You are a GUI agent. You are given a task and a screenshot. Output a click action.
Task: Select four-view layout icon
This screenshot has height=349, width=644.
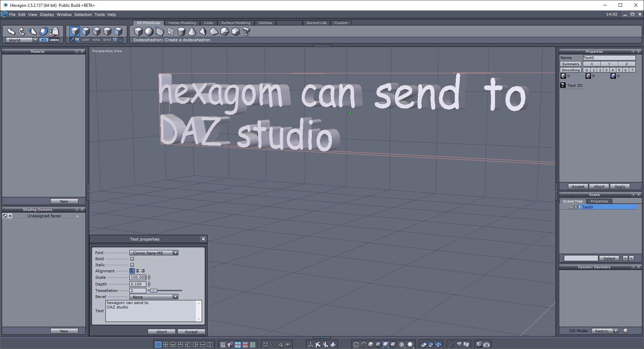(x=165, y=345)
